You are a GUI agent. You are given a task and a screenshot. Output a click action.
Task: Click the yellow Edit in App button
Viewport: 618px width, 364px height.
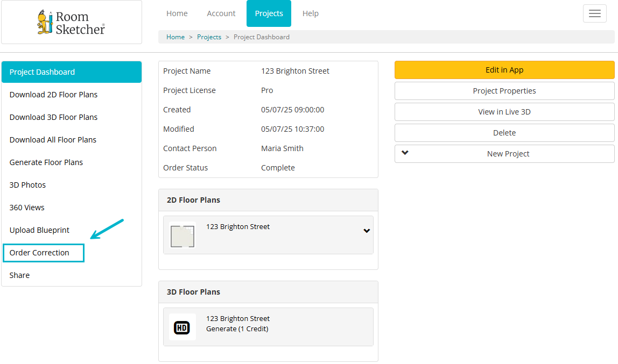point(504,70)
